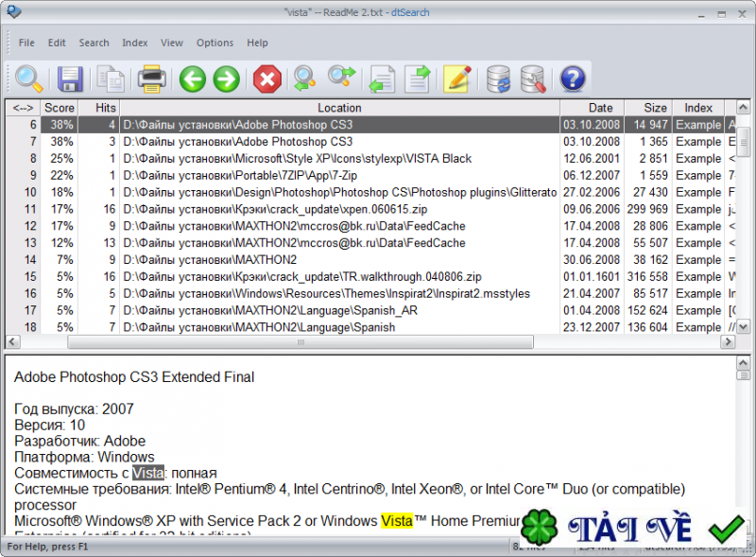The image size is (756, 557).
Task: Select the xpen.060615.zip result row
Action: [x=370, y=209]
